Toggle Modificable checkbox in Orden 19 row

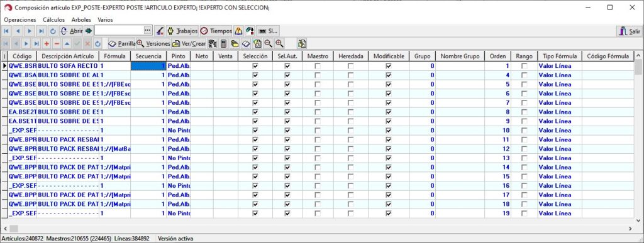pos(389,213)
